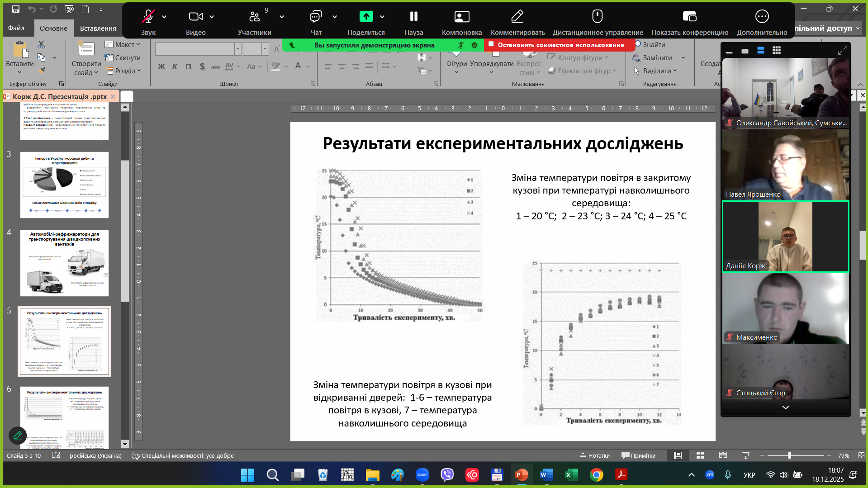Open Нотатки notes pane in status bar
Viewport: 868px width, 488px height.
(594, 455)
